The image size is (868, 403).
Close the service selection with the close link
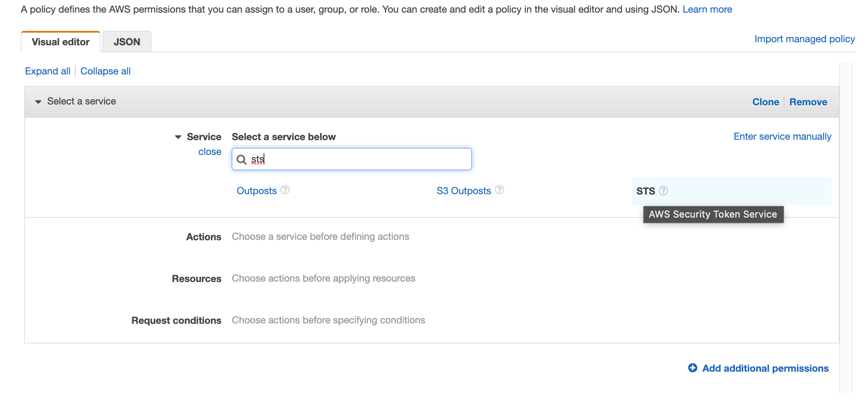coord(210,151)
